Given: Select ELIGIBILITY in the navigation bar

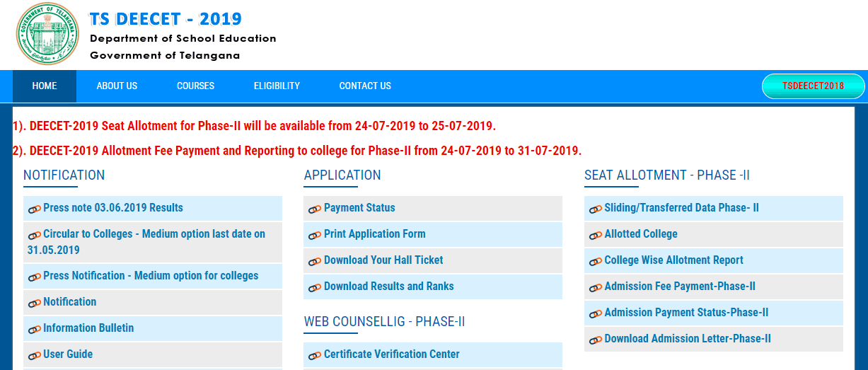Looking at the screenshot, I should [277, 86].
